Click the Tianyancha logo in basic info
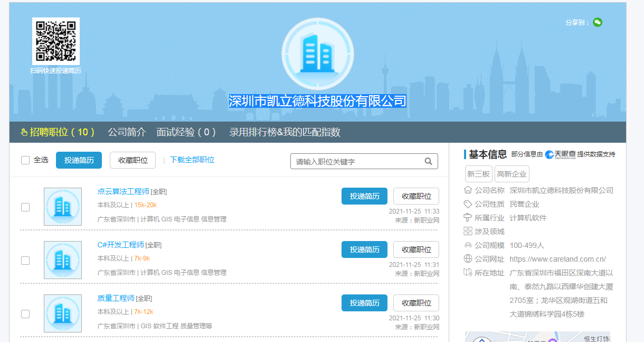The image size is (644, 342). point(560,154)
